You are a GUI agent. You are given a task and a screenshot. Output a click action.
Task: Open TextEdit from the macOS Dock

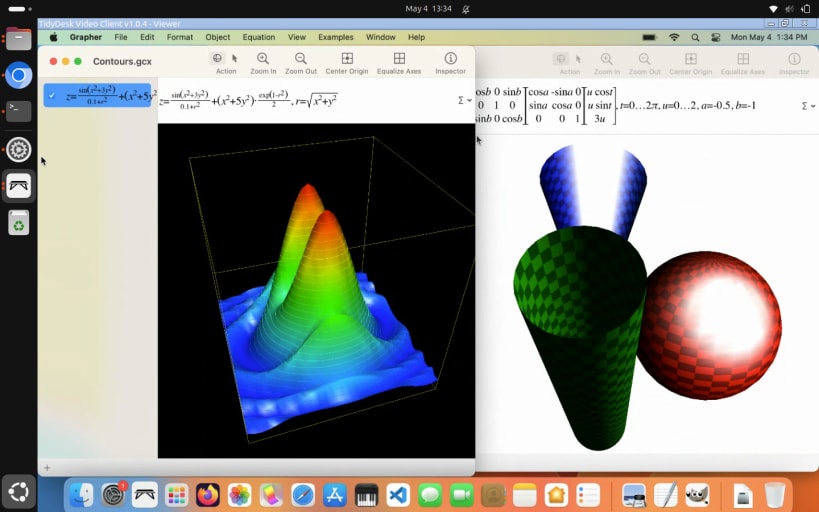pyautogui.click(x=665, y=494)
